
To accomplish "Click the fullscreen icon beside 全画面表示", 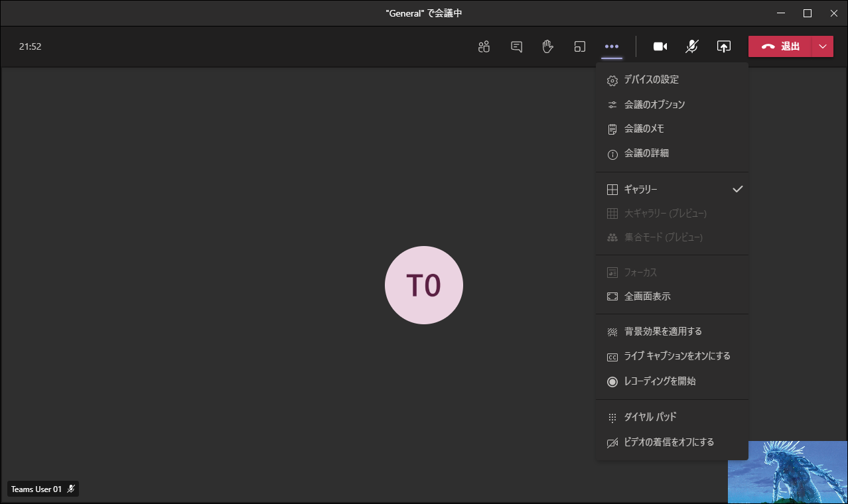I will pos(612,296).
